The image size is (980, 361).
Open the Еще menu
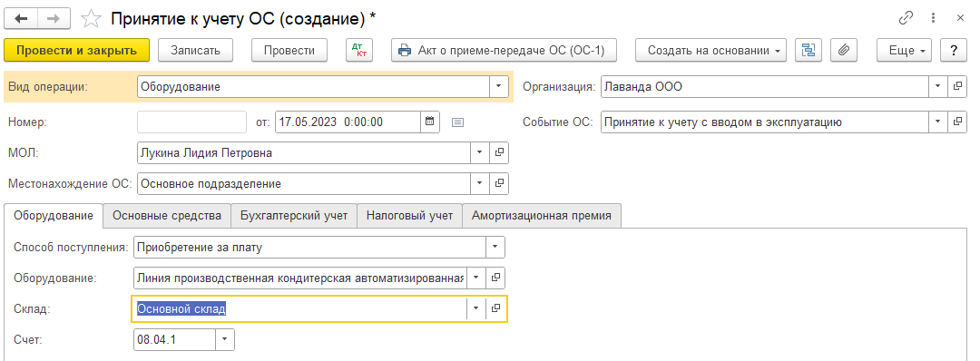tap(905, 51)
